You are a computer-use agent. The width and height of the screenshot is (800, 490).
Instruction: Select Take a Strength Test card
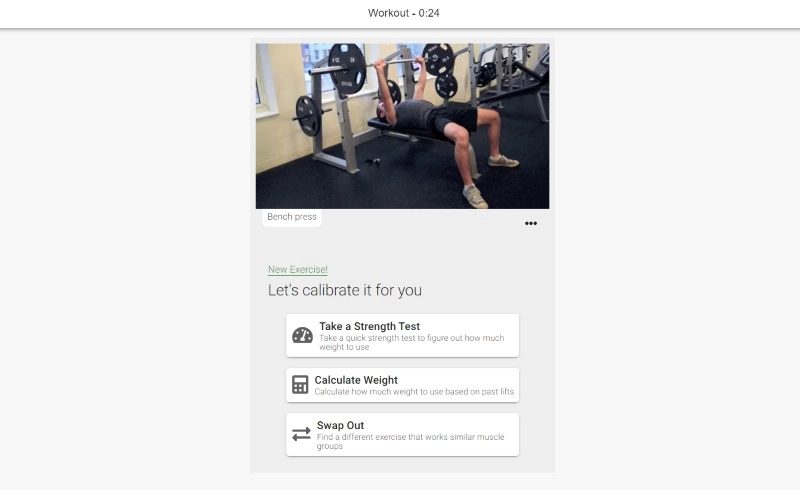click(x=403, y=335)
